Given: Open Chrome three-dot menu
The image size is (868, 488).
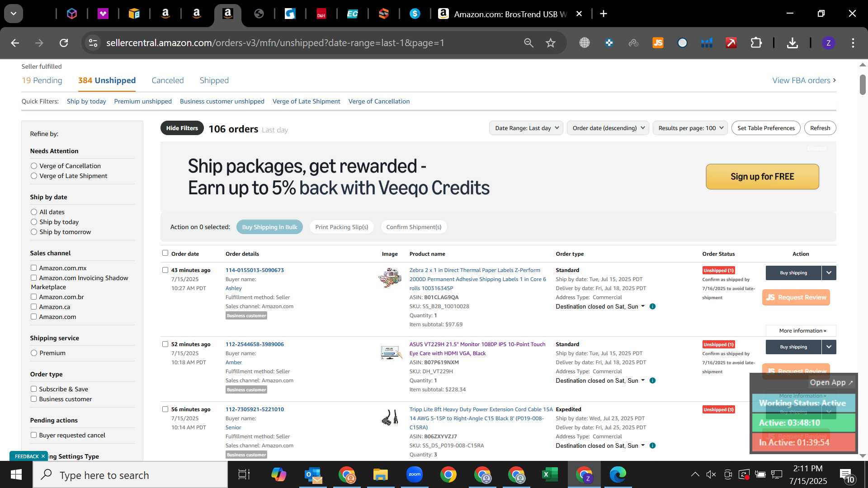Looking at the screenshot, I should [853, 43].
